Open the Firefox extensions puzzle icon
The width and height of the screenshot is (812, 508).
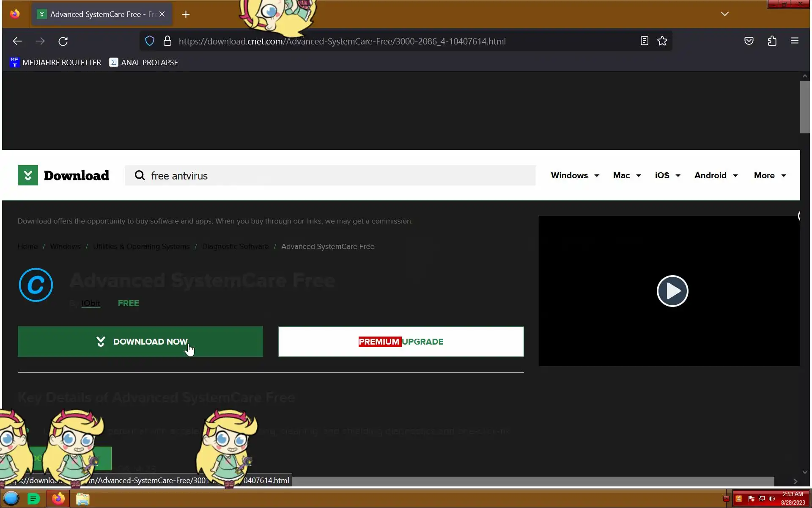[772, 41]
